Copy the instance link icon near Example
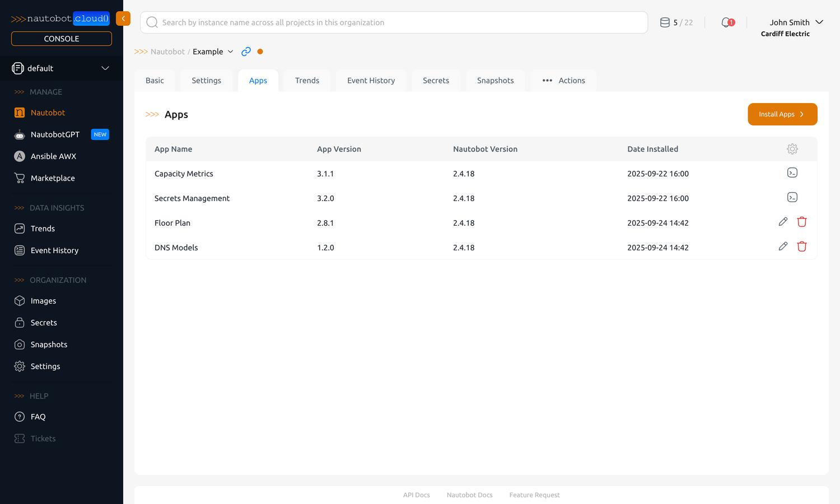This screenshot has height=504, width=840. point(245,51)
